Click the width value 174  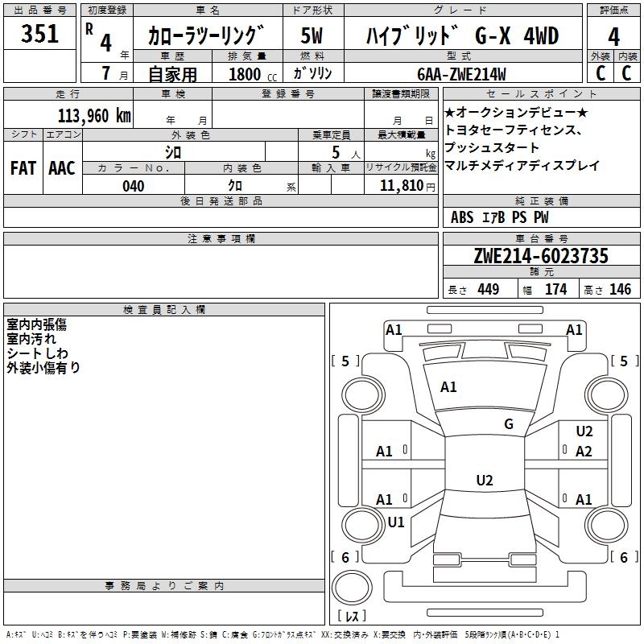click(x=555, y=290)
